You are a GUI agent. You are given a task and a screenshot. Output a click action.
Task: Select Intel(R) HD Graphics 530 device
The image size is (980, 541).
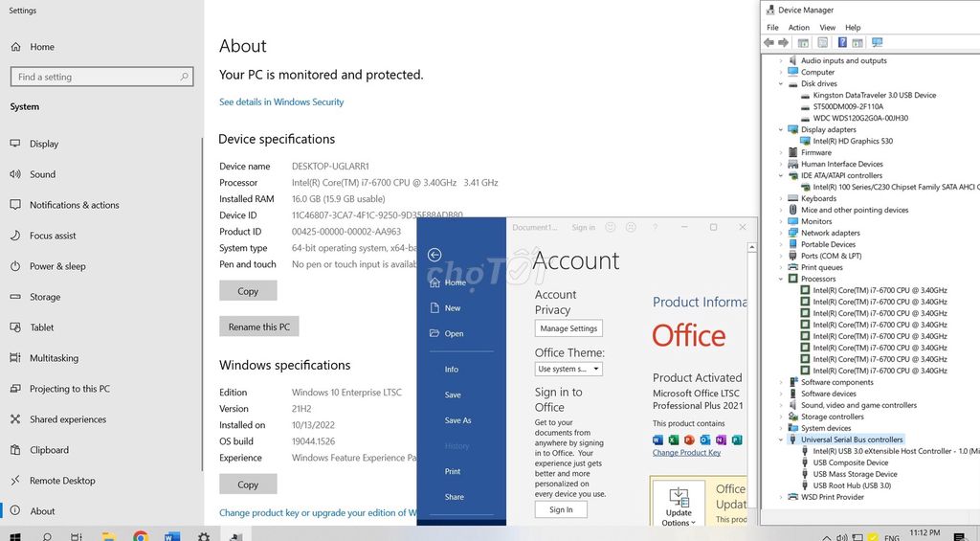coord(853,142)
